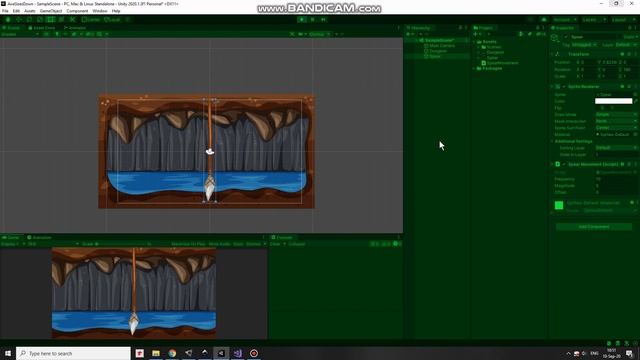Open the Console tab

(x=282, y=238)
